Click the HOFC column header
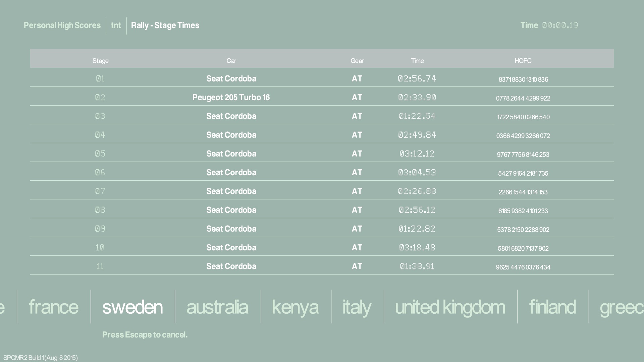Screen dimensions: 644x362 click(523, 61)
